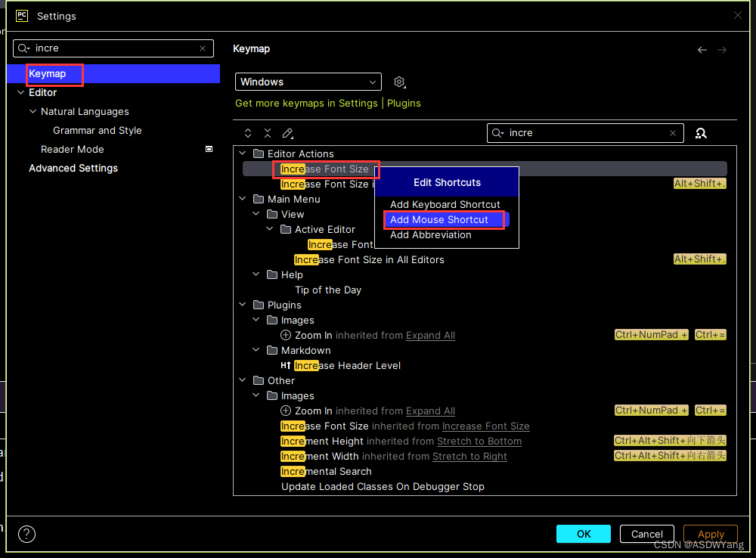This screenshot has width=756, height=558.
Task: Clear the keymap search filter text
Action: click(x=673, y=133)
